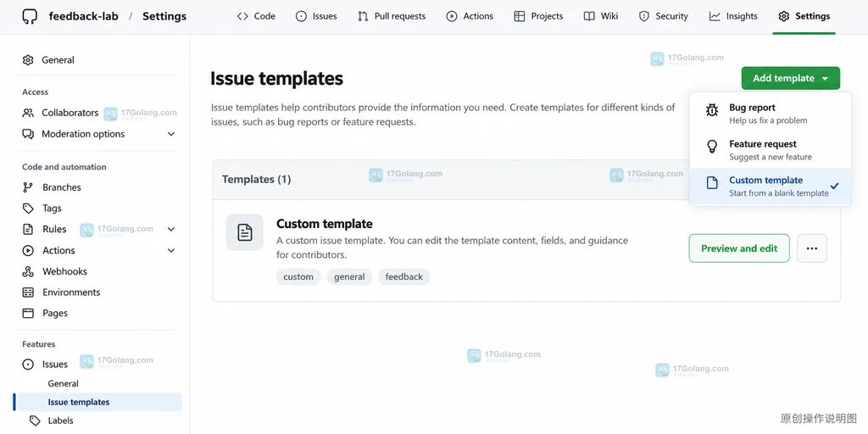This screenshot has width=868, height=434.
Task: Open the Add template dropdown
Action: coord(791,78)
